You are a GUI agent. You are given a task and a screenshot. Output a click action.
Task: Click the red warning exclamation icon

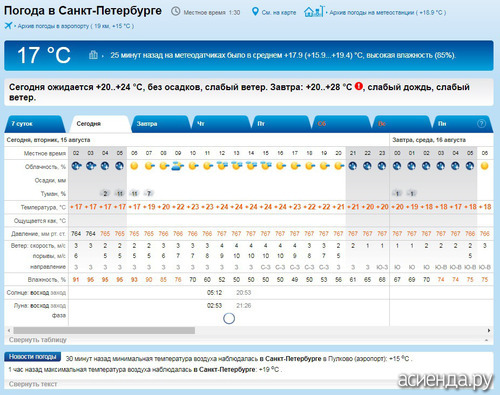click(358, 86)
